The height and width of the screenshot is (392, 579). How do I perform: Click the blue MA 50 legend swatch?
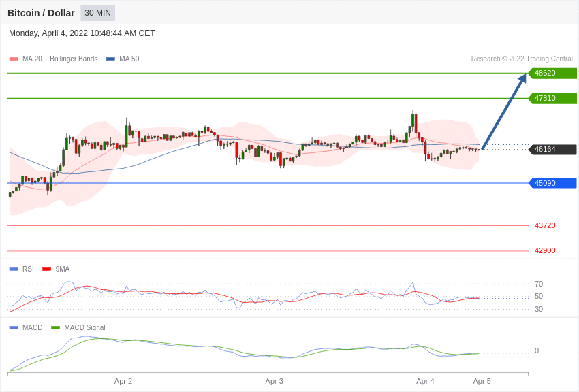(110, 59)
